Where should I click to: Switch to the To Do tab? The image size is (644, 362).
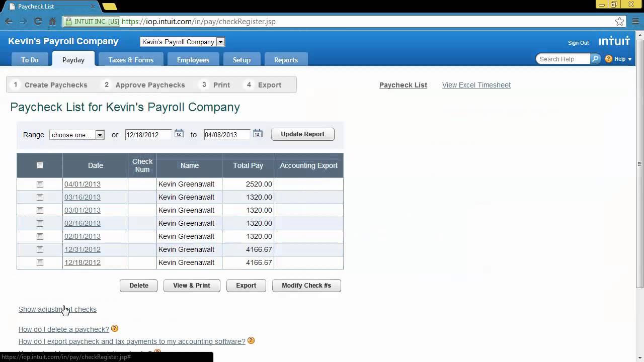(x=30, y=59)
